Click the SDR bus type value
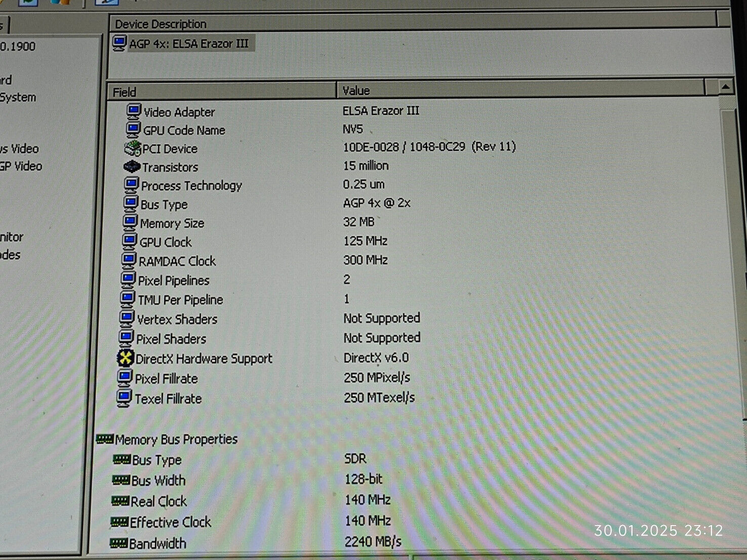This screenshot has width=747, height=560. pos(355,458)
